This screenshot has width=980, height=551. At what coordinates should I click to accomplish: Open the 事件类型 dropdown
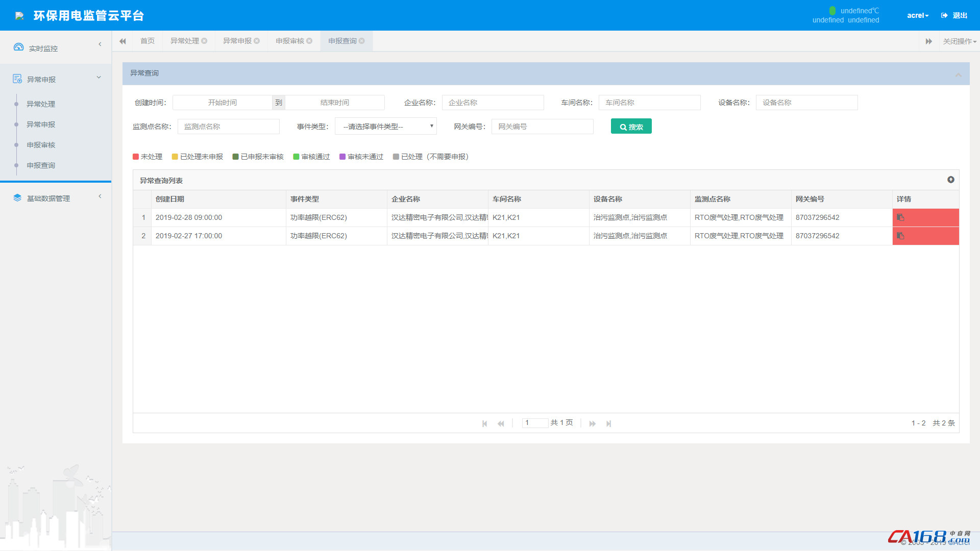pos(386,127)
